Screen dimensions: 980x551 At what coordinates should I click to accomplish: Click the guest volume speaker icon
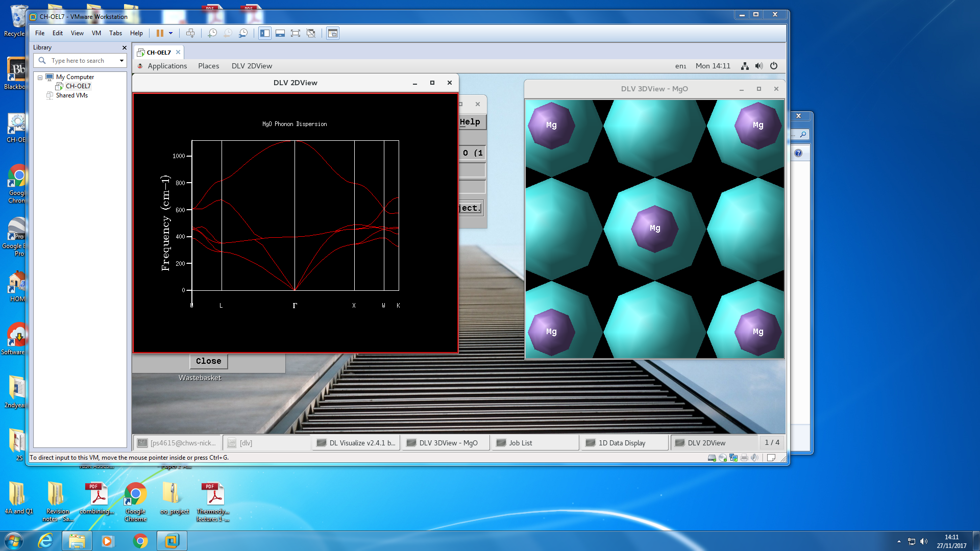[x=759, y=66]
